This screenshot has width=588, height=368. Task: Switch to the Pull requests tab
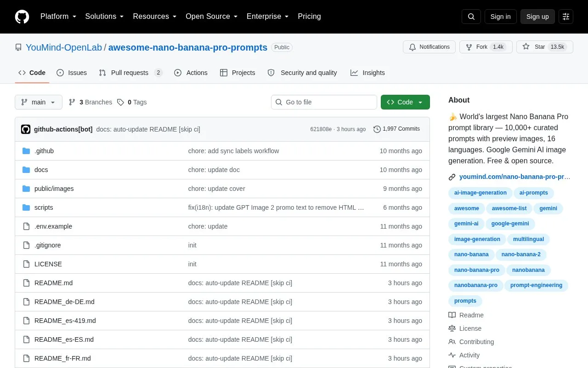(131, 73)
